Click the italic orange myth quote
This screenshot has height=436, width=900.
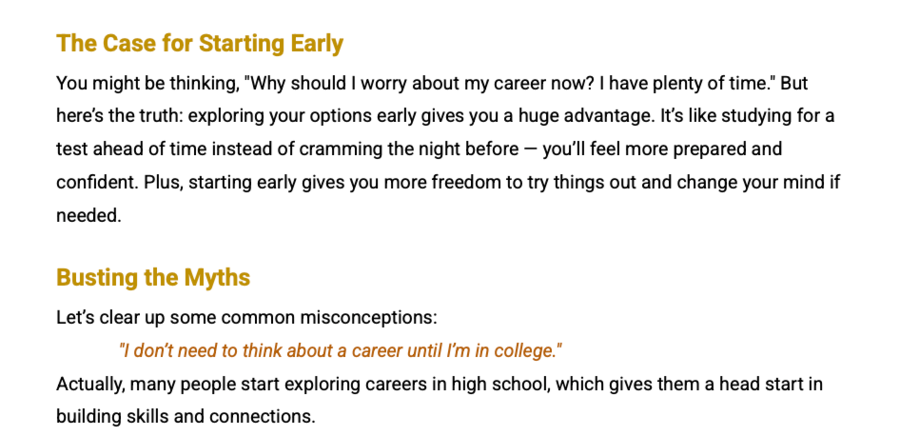[x=340, y=351]
